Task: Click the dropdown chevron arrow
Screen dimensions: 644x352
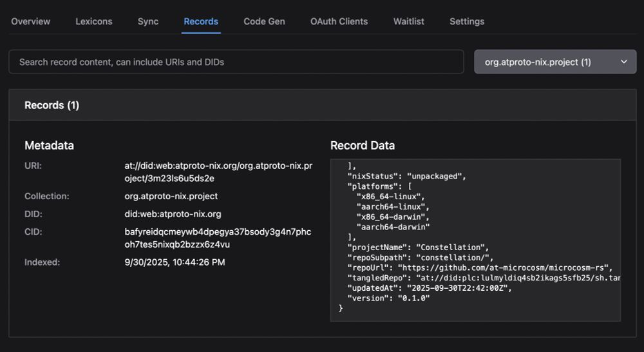Action: [624, 62]
